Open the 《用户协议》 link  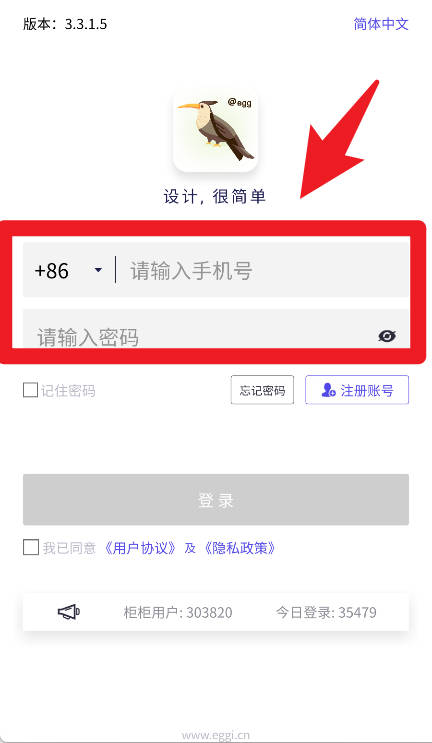[x=140, y=548]
